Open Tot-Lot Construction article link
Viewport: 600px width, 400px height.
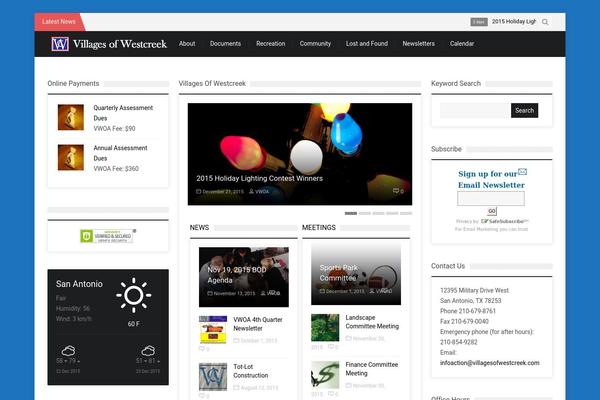click(251, 371)
